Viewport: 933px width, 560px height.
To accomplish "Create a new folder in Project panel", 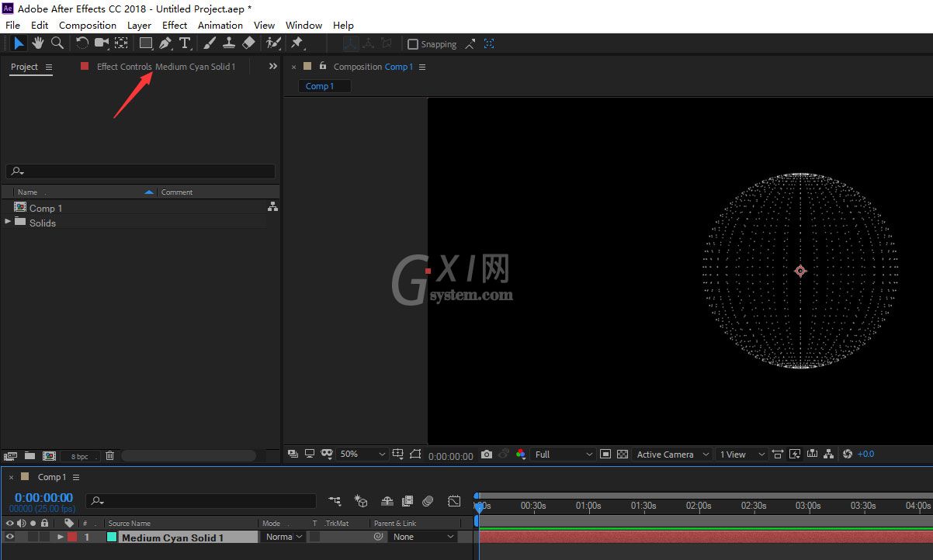I will point(29,456).
